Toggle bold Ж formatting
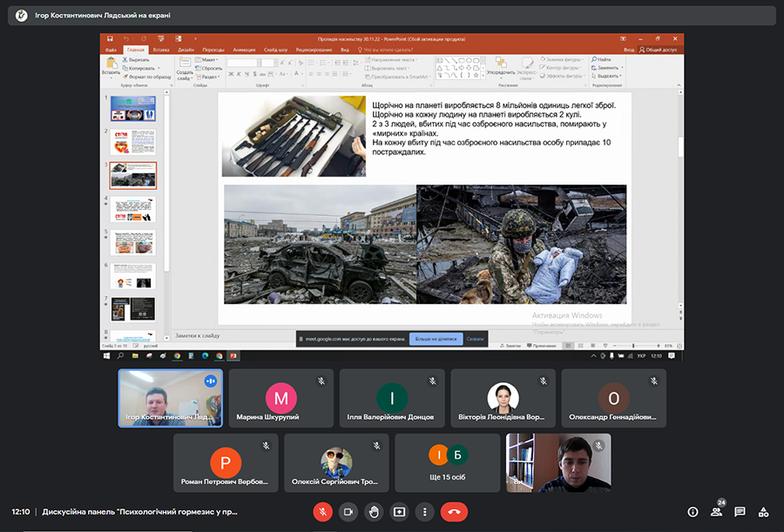The image size is (784, 532). tap(231, 74)
